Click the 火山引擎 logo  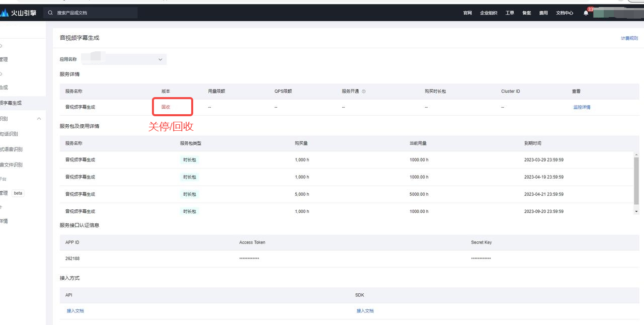(19, 13)
